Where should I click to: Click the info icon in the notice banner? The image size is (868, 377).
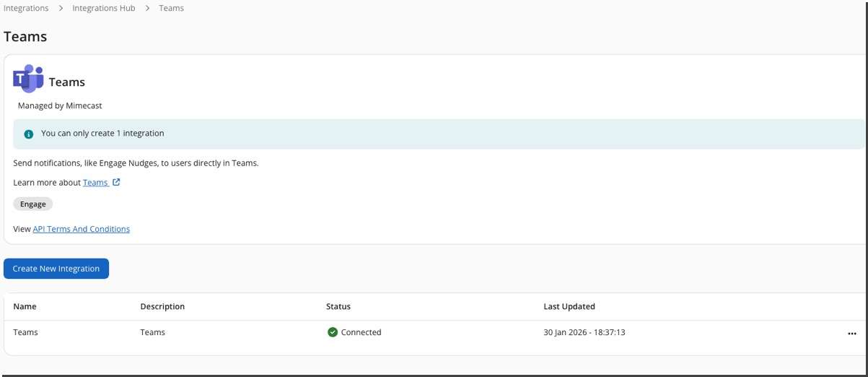point(29,134)
